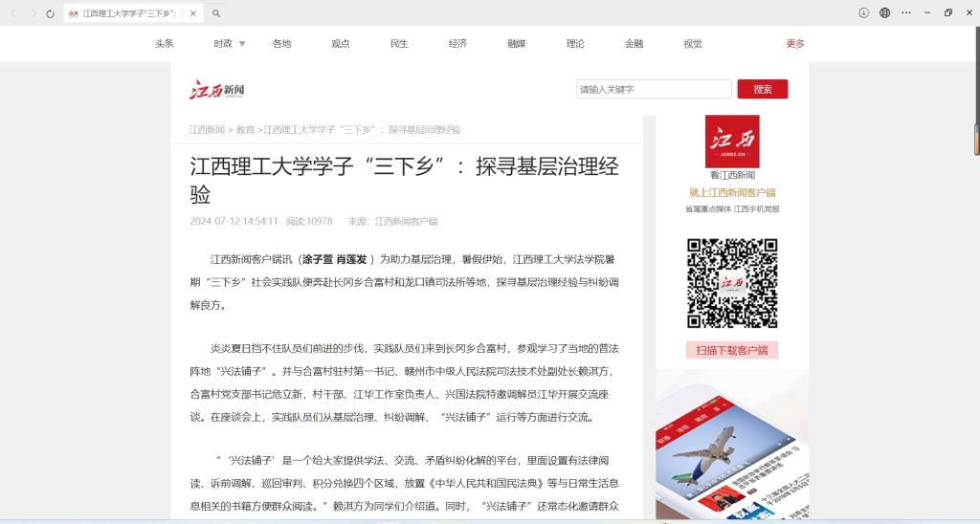Click the browser forward arrow
This screenshot has height=524, width=980.
[x=33, y=13]
